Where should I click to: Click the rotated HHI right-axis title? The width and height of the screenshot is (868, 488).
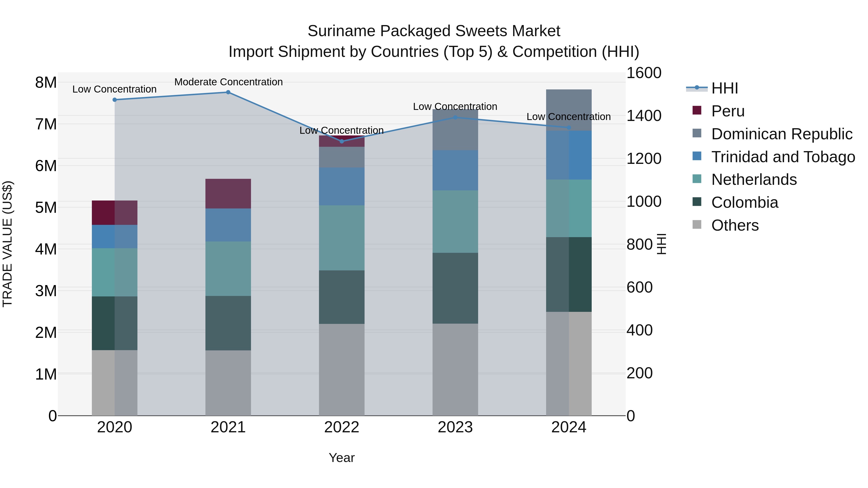(x=661, y=244)
